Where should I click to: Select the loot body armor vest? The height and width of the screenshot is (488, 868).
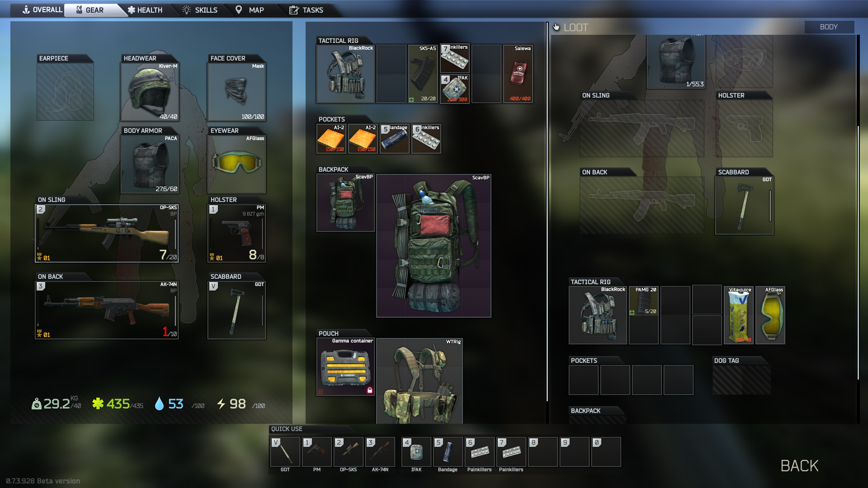pos(676,61)
